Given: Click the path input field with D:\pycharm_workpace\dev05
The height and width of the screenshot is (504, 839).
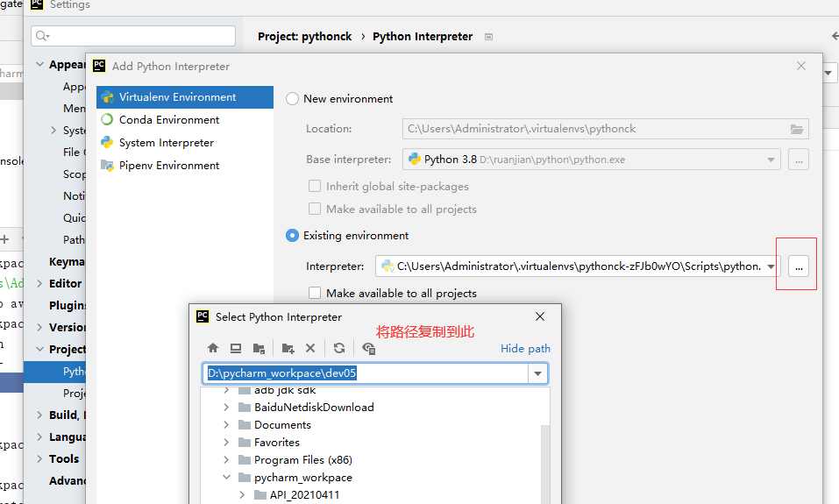Looking at the screenshot, I should pyautogui.click(x=366, y=373).
